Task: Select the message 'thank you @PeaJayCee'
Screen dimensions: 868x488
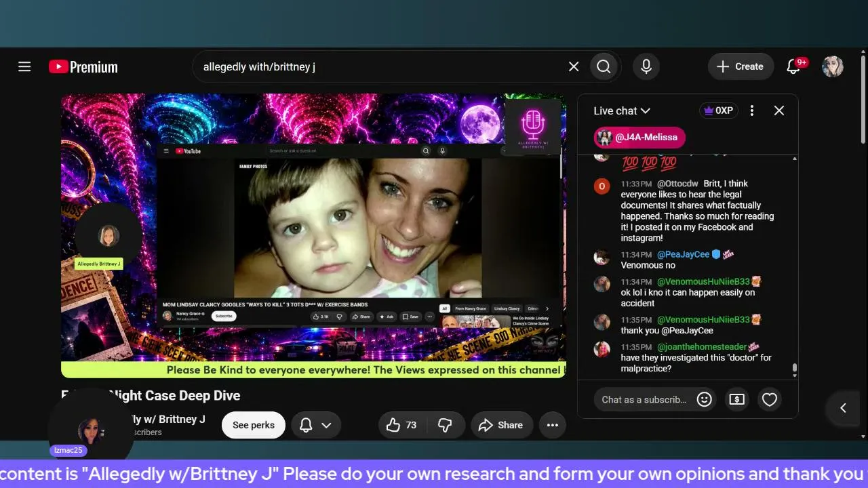Action: [667, 331]
